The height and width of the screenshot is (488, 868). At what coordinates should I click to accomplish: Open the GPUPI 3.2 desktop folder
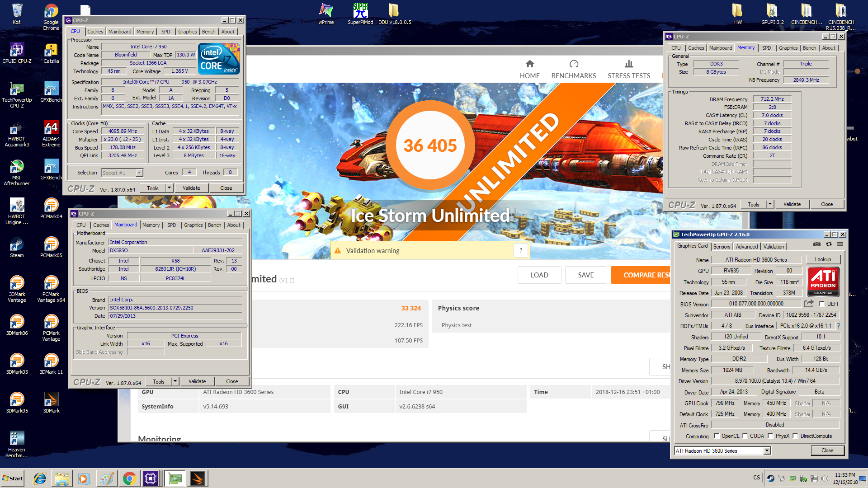click(772, 14)
